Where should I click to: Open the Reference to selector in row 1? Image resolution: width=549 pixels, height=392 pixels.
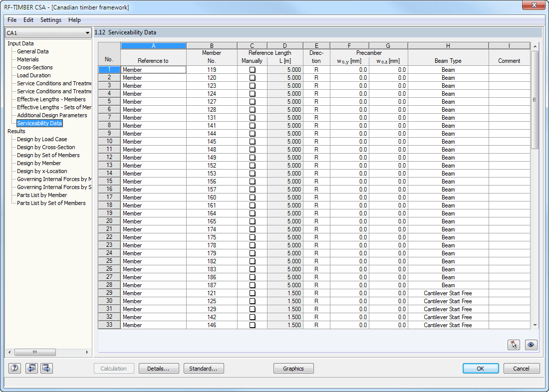(x=153, y=69)
